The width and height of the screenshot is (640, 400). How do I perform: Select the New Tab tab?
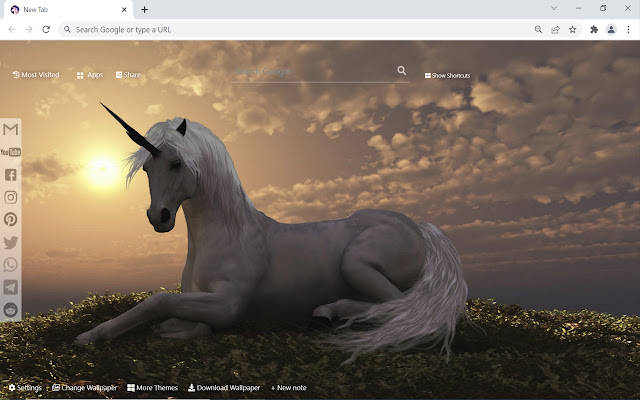click(x=69, y=9)
